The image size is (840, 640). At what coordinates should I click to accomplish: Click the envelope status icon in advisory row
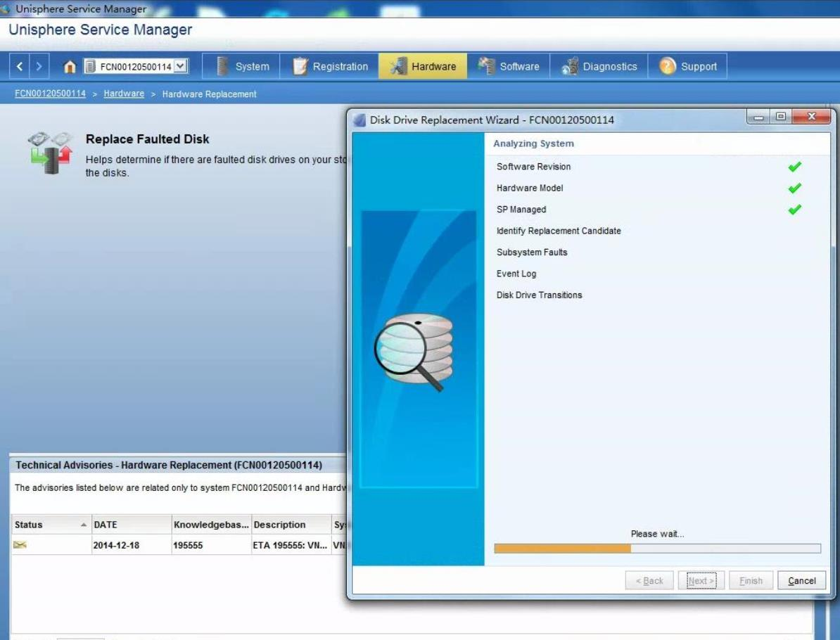[20, 544]
